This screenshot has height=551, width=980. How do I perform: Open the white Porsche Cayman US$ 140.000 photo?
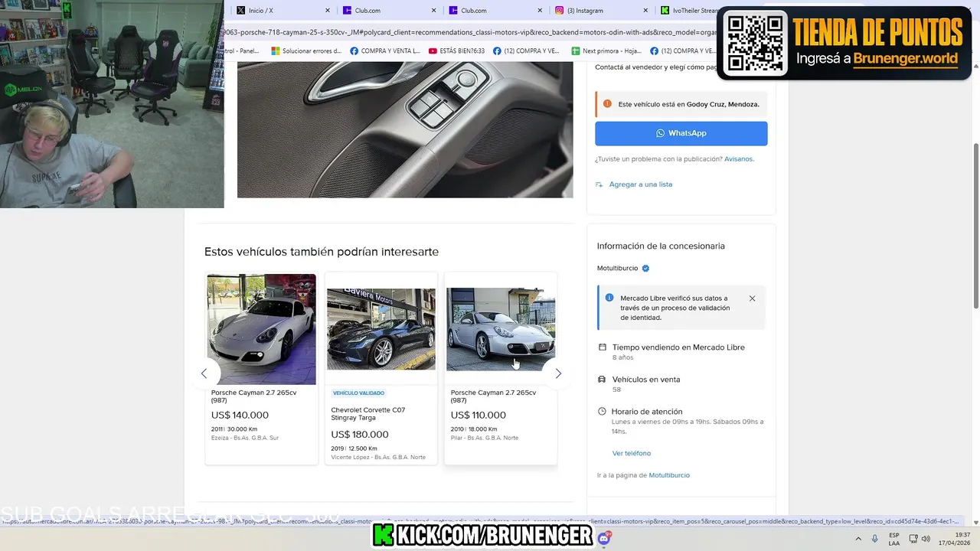(261, 329)
